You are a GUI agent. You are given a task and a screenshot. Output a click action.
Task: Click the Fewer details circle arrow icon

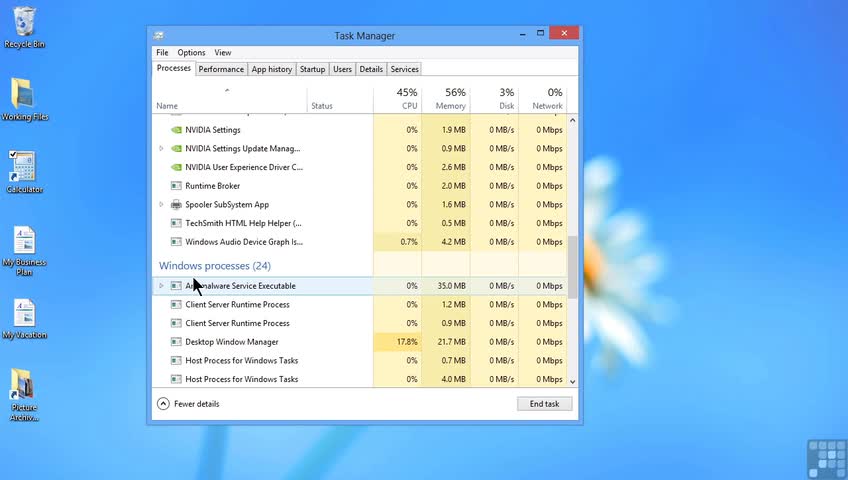(x=163, y=404)
